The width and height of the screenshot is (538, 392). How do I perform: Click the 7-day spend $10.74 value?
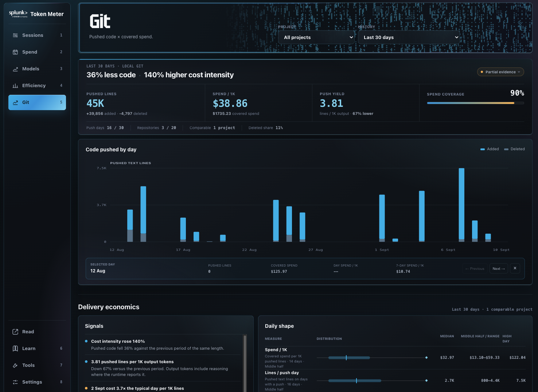tap(403, 272)
